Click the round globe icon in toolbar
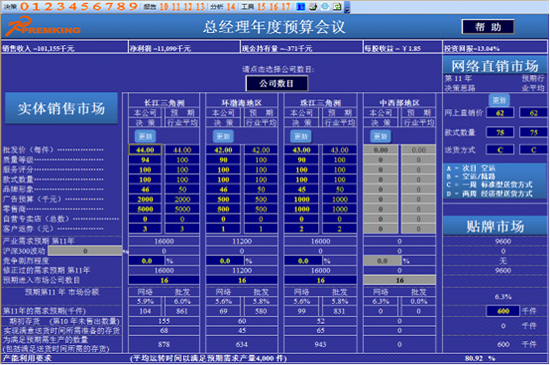Image resolution: width=550 pixels, height=365 pixels. 325,6
